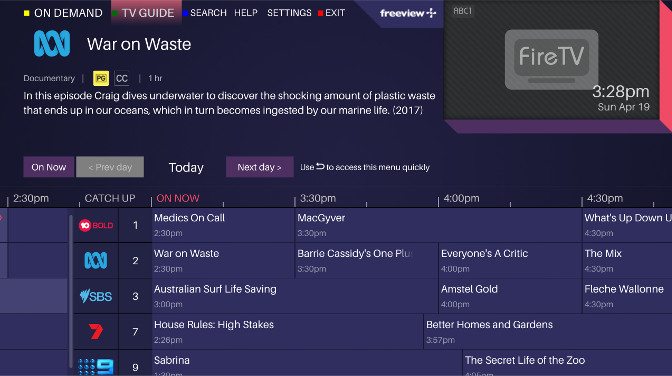
Task: Click the 4:30pm timeline marker
Action: pos(605,199)
